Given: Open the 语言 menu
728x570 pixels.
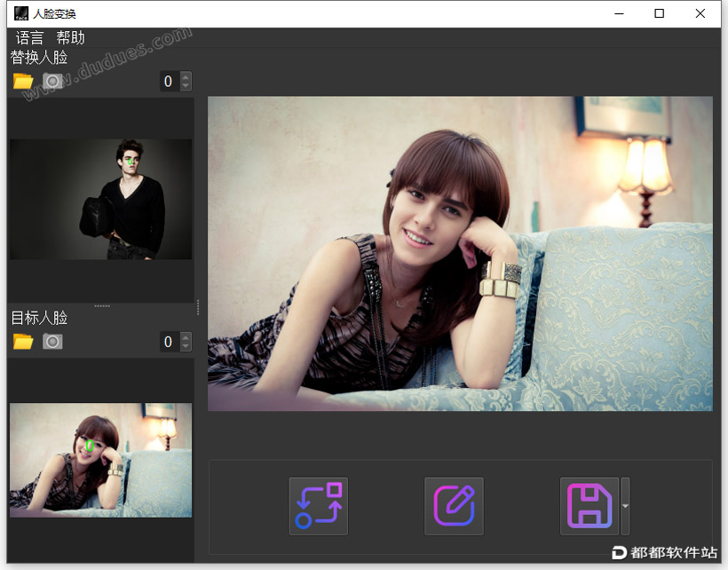Looking at the screenshot, I should 30,37.
